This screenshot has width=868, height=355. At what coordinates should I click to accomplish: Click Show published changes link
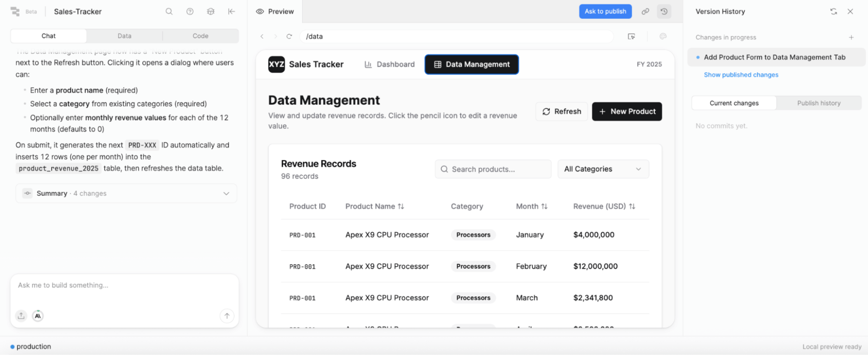tap(741, 75)
